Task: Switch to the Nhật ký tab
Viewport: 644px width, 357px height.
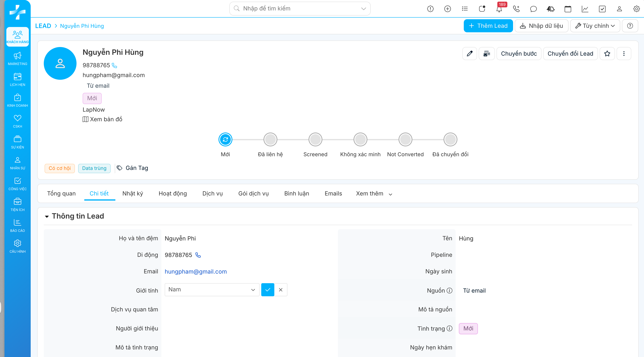Action: (133, 194)
